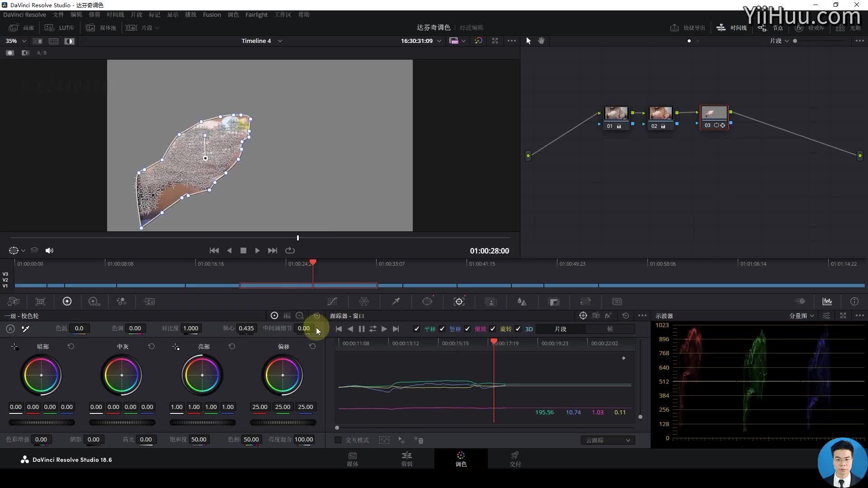Toggle auto balance A button
868x488 pixels.
tap(10, 329)
